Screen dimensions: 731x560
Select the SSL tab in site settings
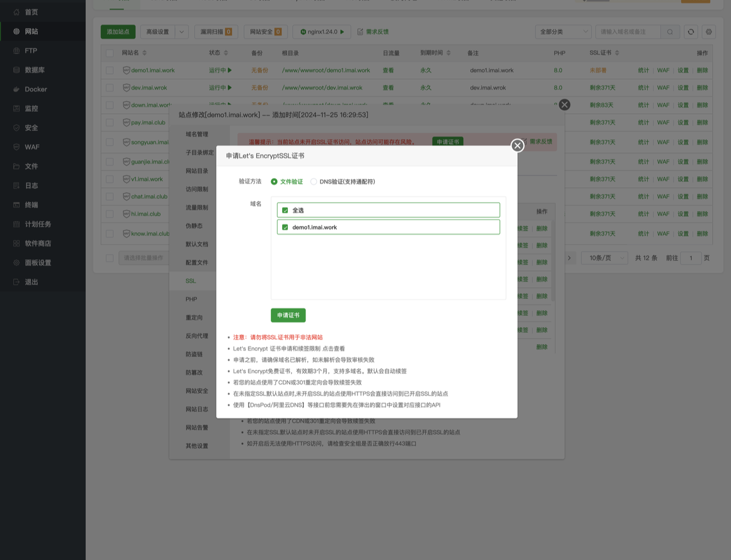point(191,281)
